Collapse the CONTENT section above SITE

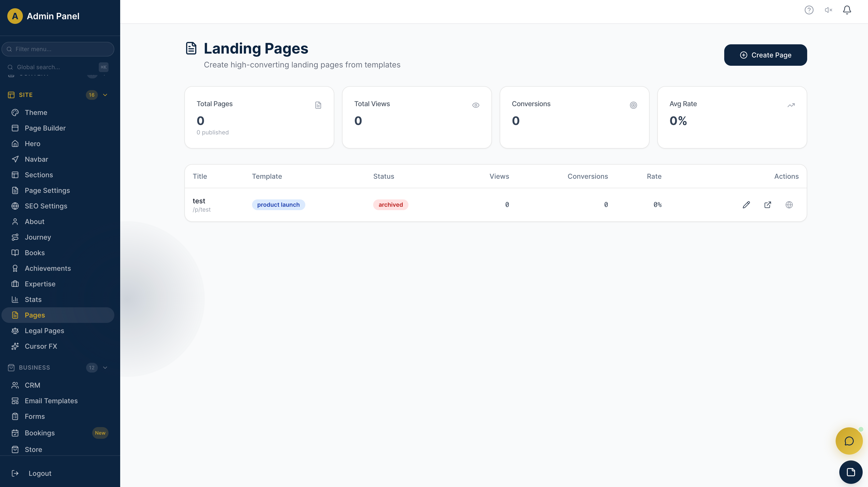tap(105, 75)
